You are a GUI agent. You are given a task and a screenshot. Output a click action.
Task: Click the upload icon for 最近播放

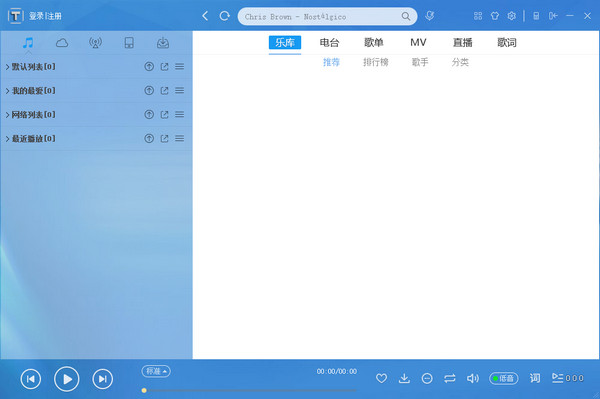[149, 138]
